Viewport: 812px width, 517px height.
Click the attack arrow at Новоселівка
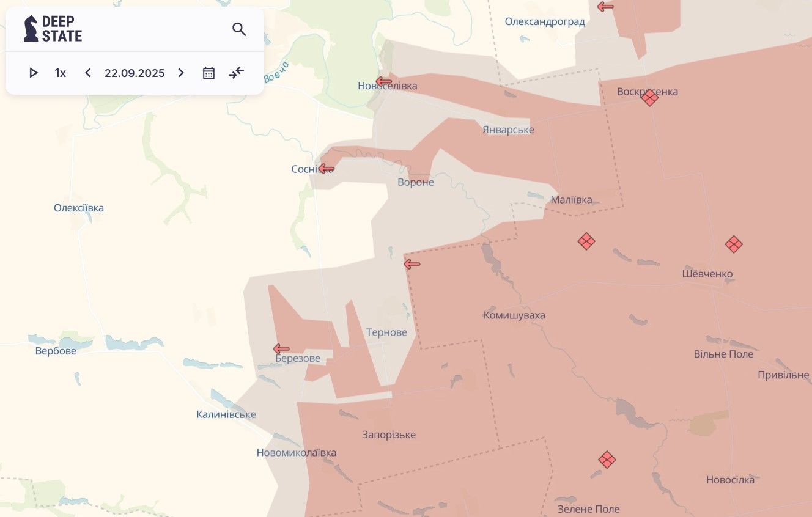point(384,81)
